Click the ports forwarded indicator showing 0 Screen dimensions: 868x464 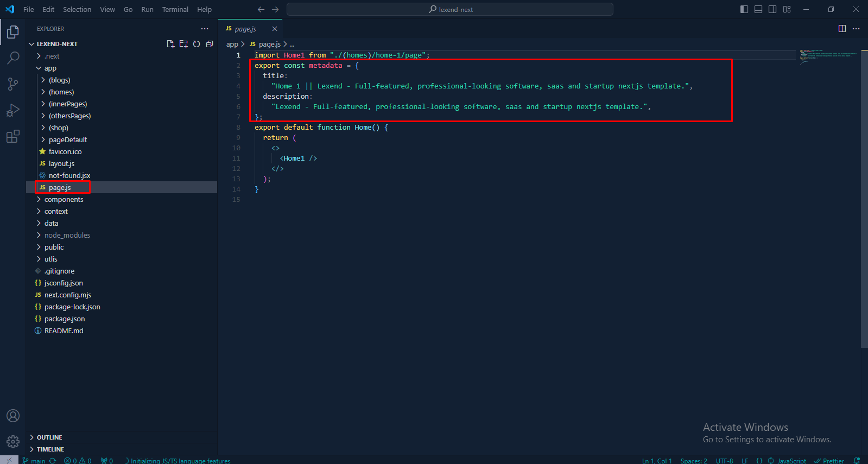tap(107, 461)
